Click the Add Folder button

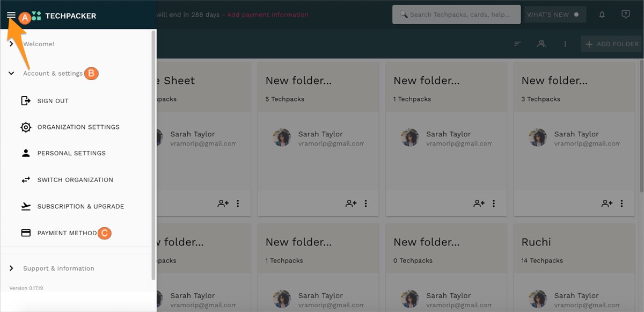[612, 44]
